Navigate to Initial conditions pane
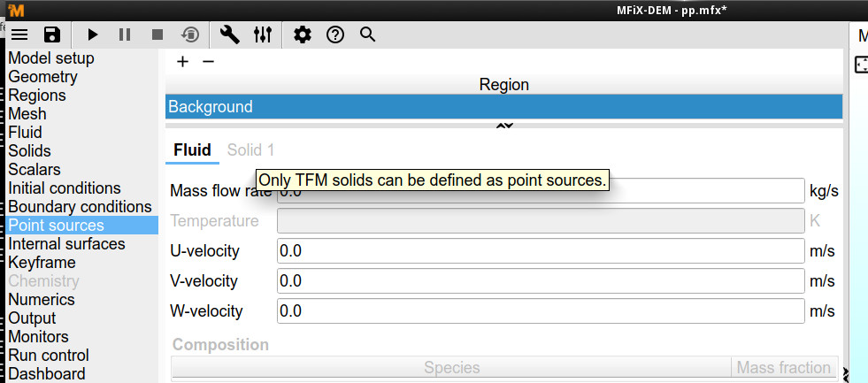Image resolution: width=868 pixels, height=383 pixels. [x=65, y=188]
